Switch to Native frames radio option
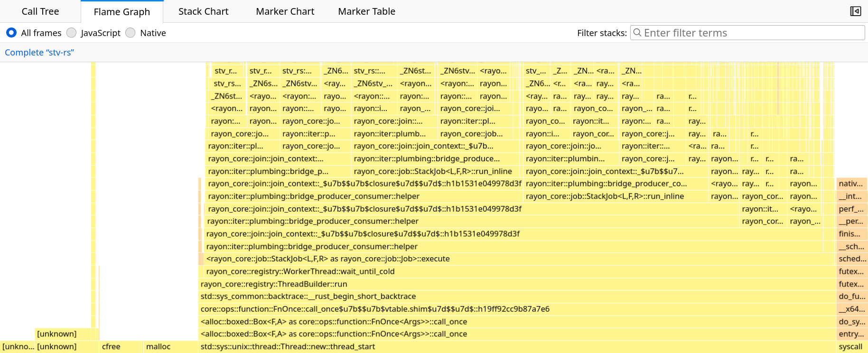The width and height of the screenshot is (868, 353). click(x=131, y=33)
